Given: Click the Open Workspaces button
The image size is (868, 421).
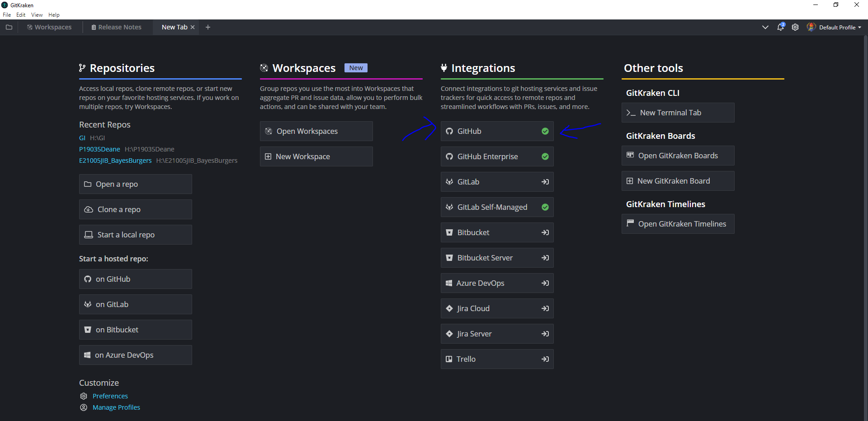Looking at the screenshot, I should (316, 131).
